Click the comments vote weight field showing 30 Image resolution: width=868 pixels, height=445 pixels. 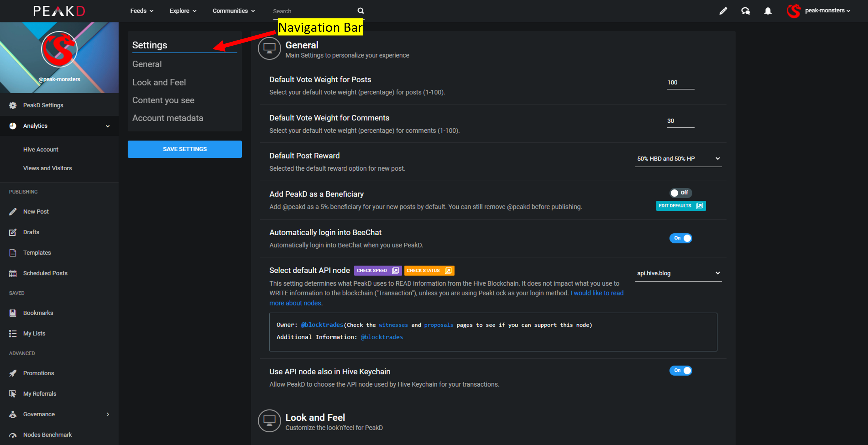click(680, 121)
